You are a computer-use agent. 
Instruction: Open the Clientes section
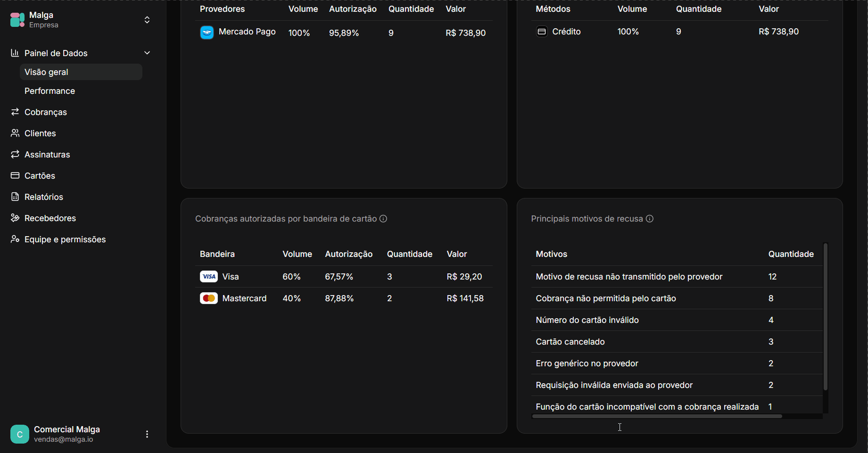[40, 133]
